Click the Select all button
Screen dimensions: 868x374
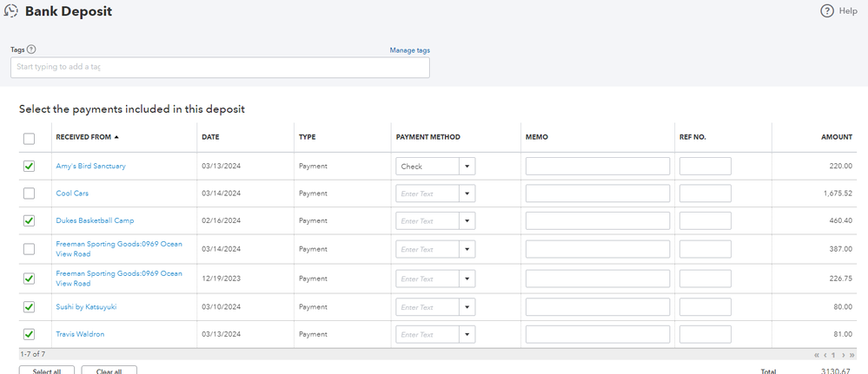[47, 371]
